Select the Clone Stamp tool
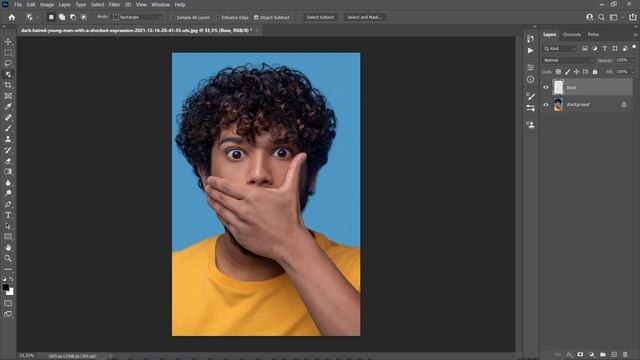This screenshot has width=640, height=360. [x=8, y=139]
